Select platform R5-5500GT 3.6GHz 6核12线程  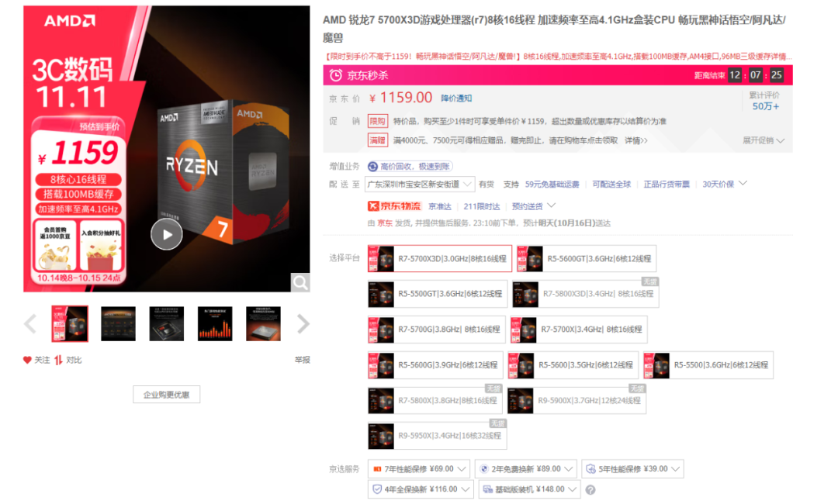click(437, 294)
